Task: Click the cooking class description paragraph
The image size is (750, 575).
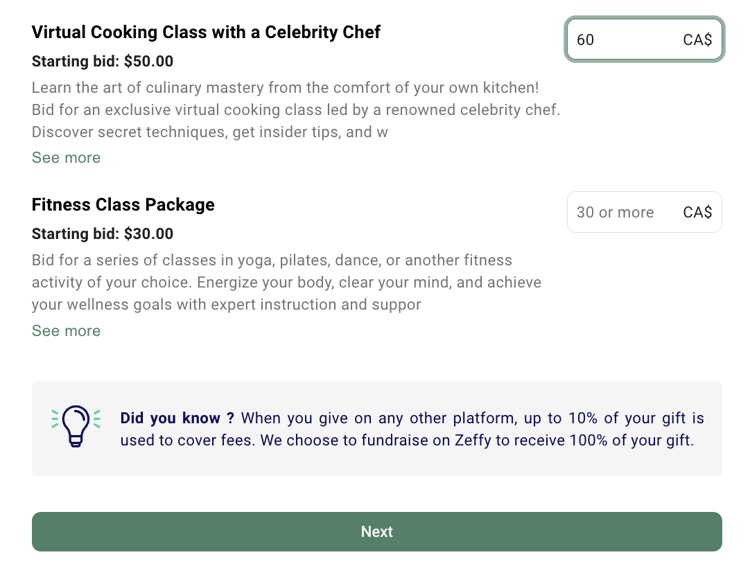Action: (295, 110)
